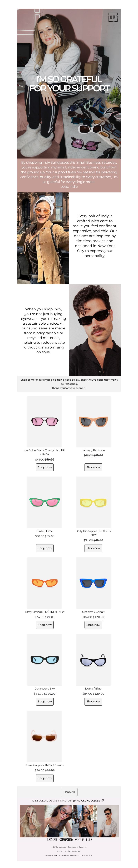Image resolution: width=138 pixels, height=868 pixels.
Task: Click Shop now under Ice Cube Black Cherry
Action: click(45, 467)
